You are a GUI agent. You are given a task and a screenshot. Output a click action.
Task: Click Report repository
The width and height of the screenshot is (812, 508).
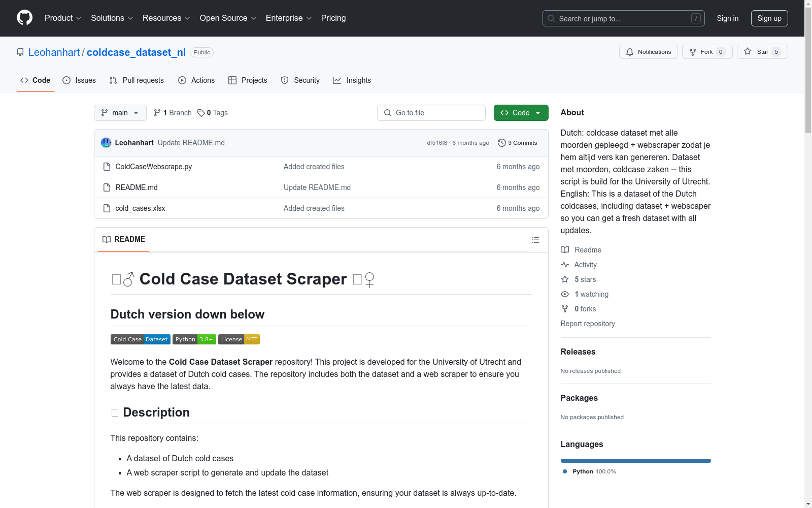pos(588,324)
